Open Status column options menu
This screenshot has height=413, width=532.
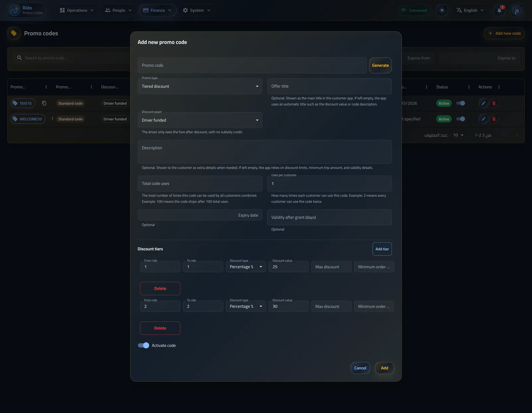(x=469, y=87)
